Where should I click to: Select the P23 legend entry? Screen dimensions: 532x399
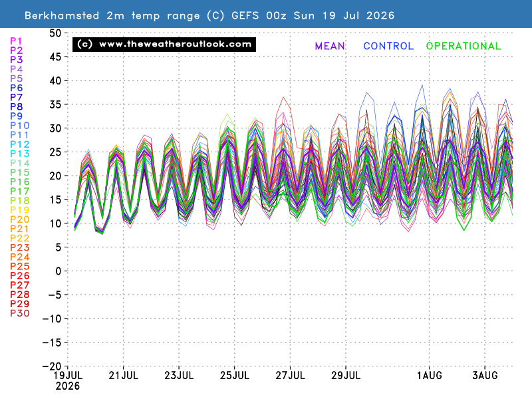(x=20, y=247)
